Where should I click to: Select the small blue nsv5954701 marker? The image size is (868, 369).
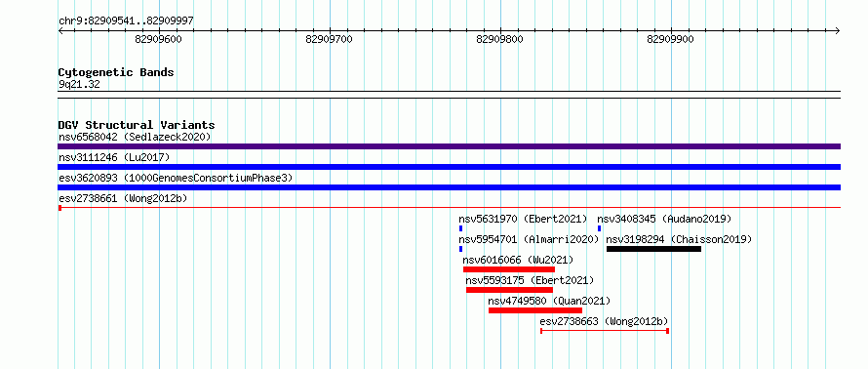460,249
